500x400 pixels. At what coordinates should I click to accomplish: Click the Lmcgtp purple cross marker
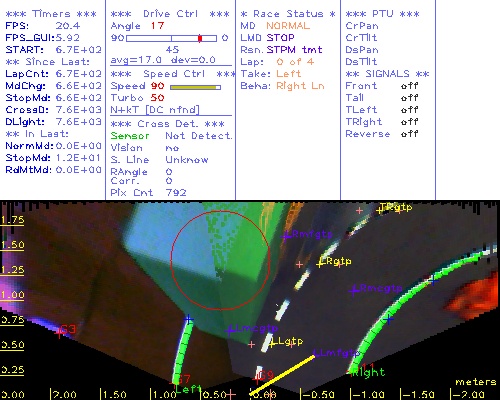click(230, 331)
